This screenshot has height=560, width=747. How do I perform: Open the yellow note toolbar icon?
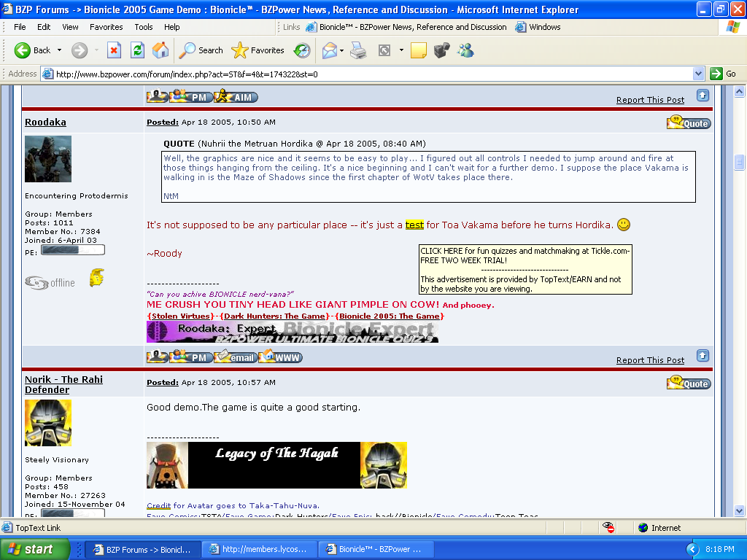pos(418,50)
